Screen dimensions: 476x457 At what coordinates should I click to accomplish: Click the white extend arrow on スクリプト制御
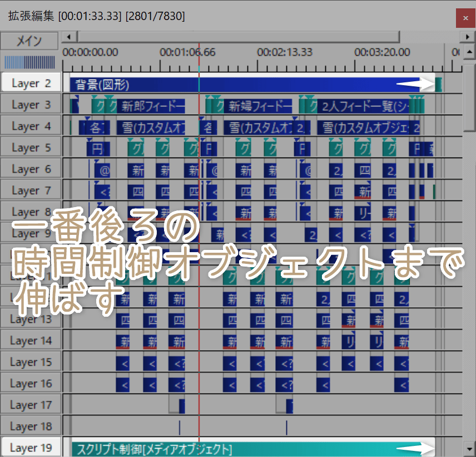click(x=417, y=448)
